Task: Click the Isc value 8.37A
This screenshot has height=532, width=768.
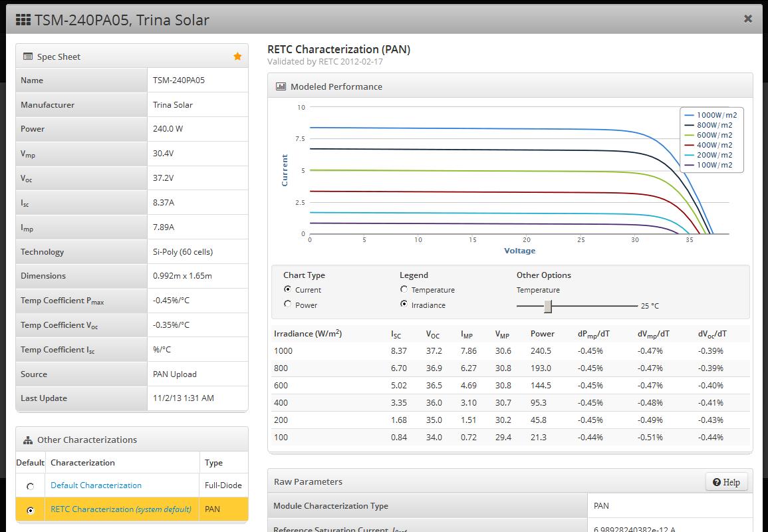Action: (x=164, y=202)
